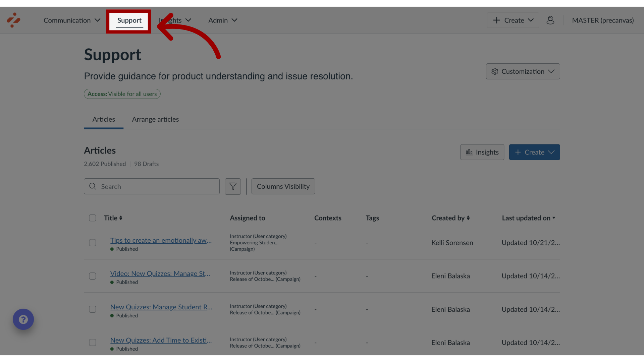Viewport: 644px width, 362px height.
Task: Open the Insights panel for articles
Action: pyautogui.click(x=482, y=152)
